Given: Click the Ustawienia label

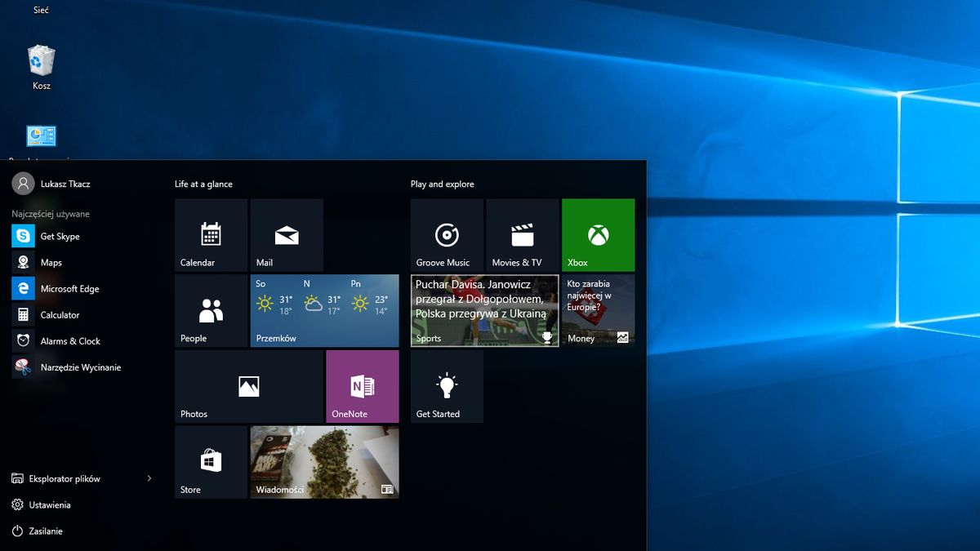Looking at the screenshot, I should tap(50, 505).
